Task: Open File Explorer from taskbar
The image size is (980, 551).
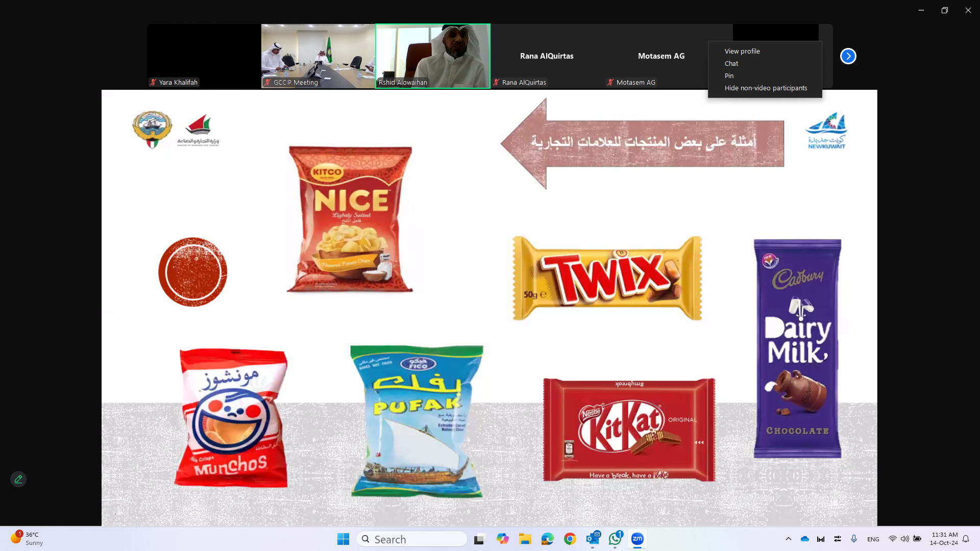Action: (x=525, y=539)
